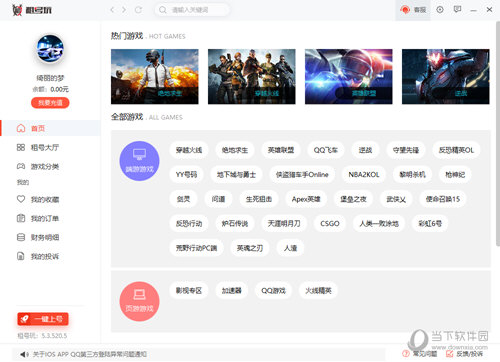Click inside the search keyword field
Screen dimensions: 500x362
[x=192, y=10]
